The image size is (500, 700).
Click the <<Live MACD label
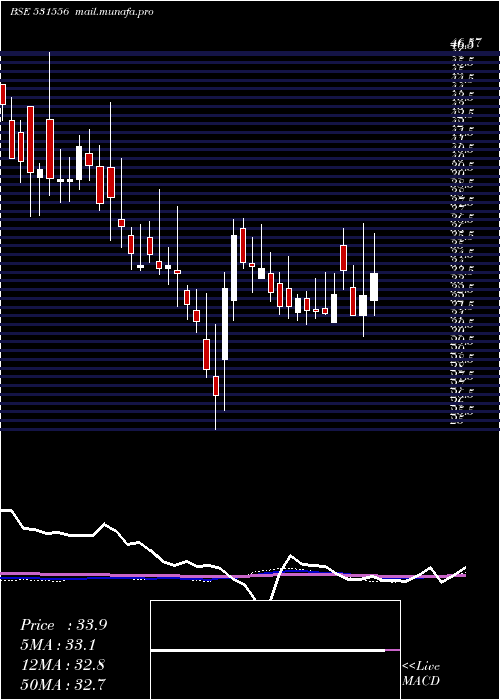tap(421, 674)
